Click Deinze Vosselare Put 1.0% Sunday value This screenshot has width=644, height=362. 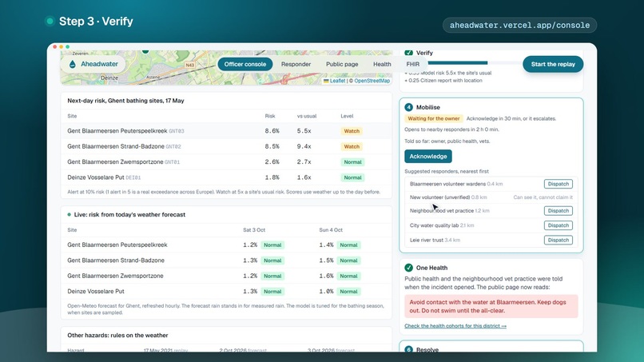point(326,292)
